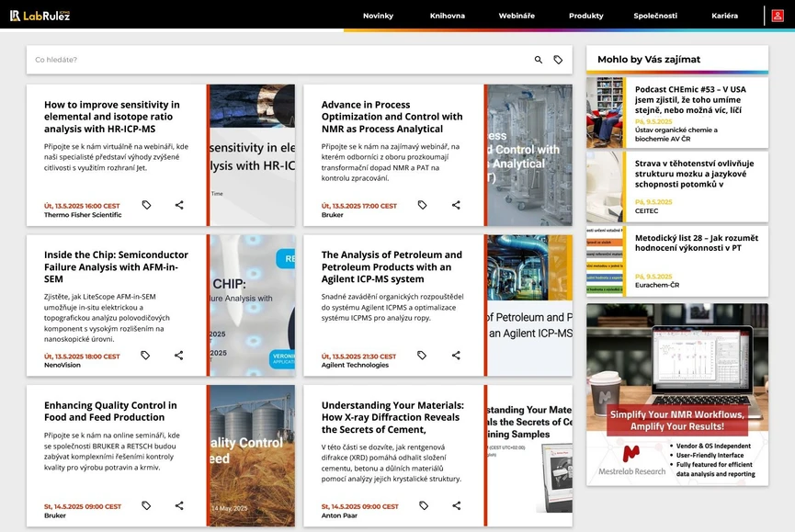Click the HR-ICP-MS webinar thumbnail image
The height and width of the screenshot is (532, 795).
[253, 155]
